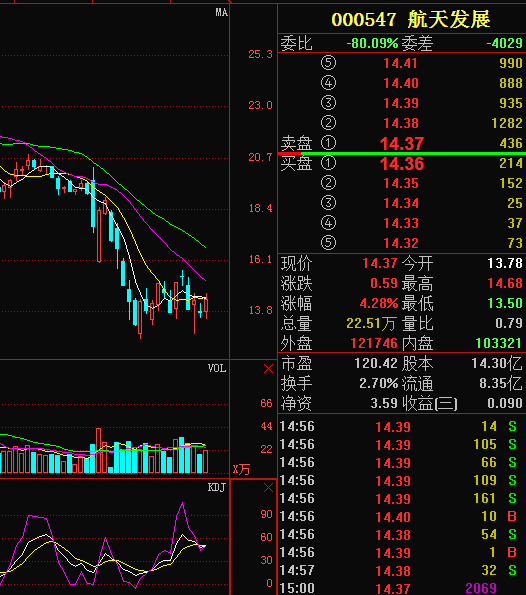Viewport: 526px width, 595px height.
Task: Select buy level 3 price 14.34
Action: pyautogui.click(x=400, y=203)
